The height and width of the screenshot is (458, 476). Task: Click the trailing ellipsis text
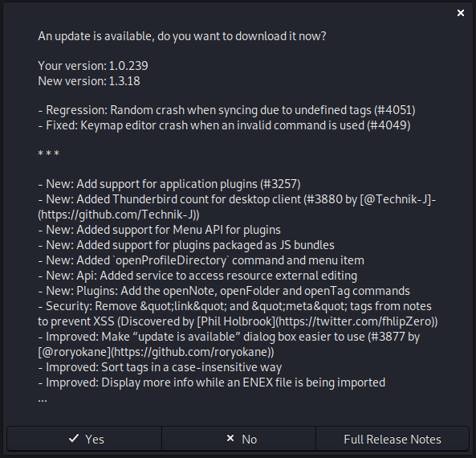coord(43,401)
